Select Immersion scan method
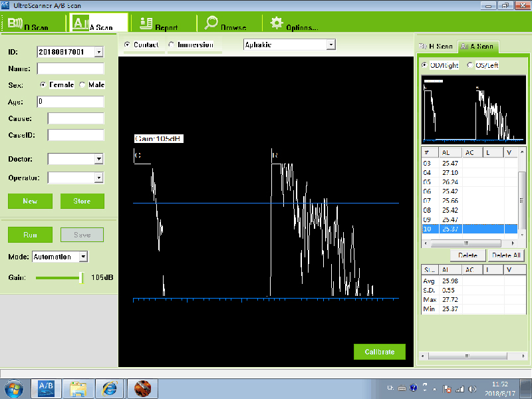 tap(172, 45)
